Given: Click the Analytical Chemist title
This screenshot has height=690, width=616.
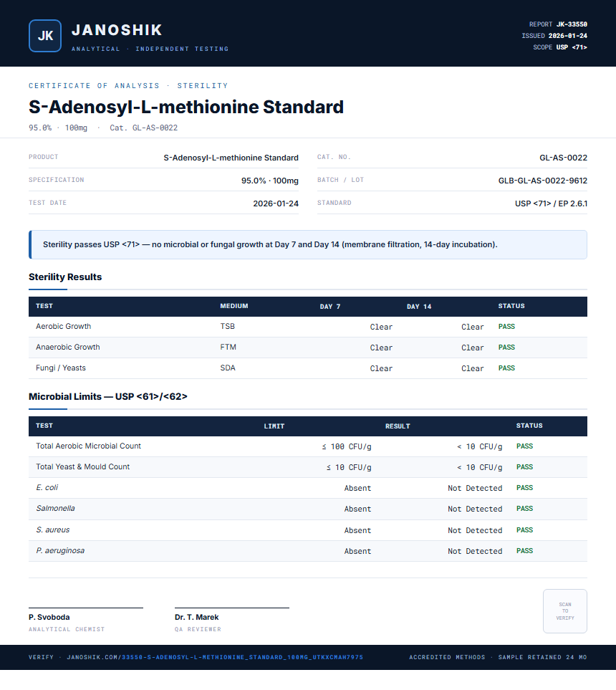Looking at the screenshot, I should tap(67, 629).
